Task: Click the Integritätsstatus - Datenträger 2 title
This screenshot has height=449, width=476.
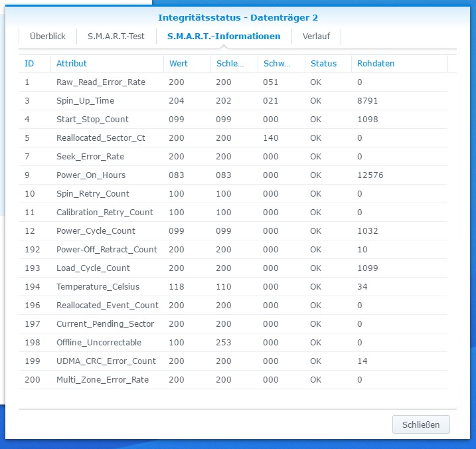Action: coord(238,18)
